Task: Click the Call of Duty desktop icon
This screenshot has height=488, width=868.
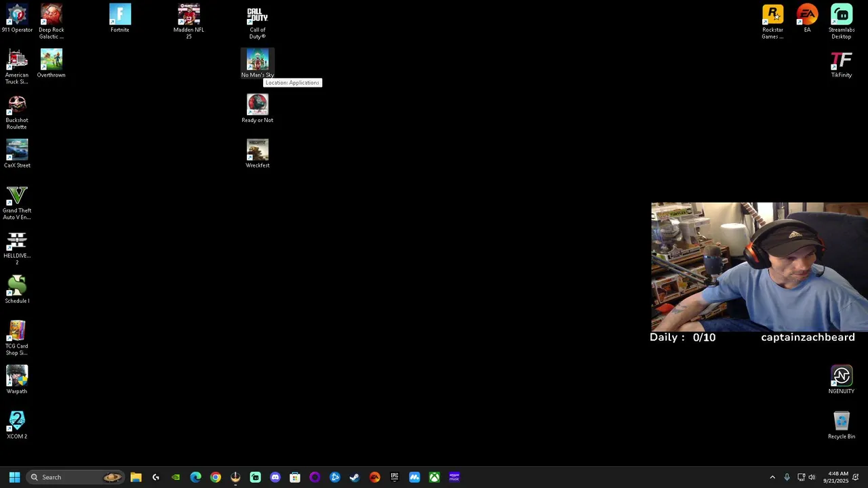Action: (x=258, y=22)
